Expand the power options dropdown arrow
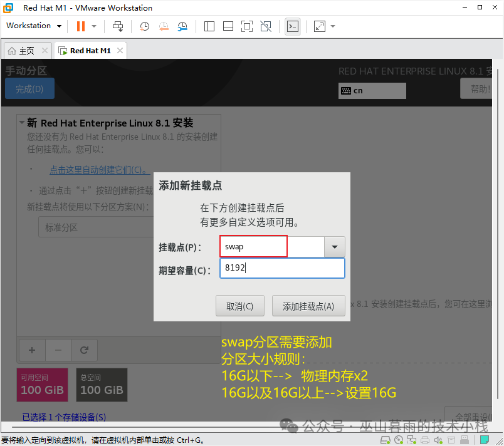 coord(94,26)
